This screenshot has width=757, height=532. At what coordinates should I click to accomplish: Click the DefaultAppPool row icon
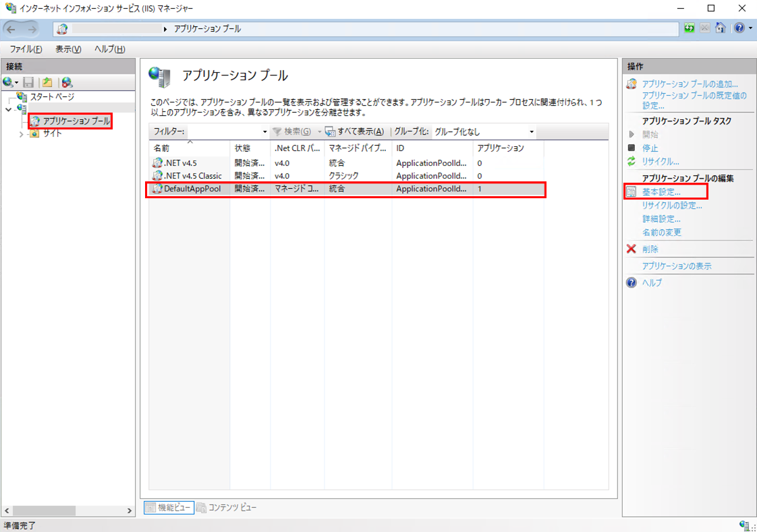click(x=157, y=189)
